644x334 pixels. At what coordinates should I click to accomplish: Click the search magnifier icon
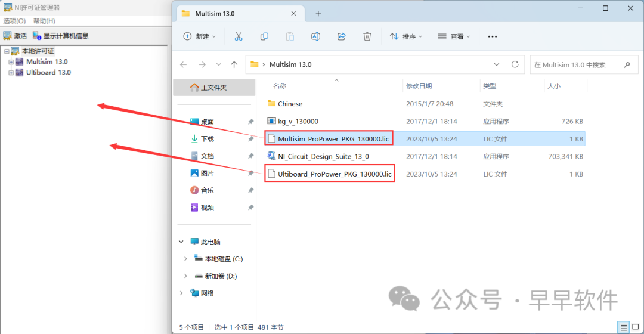click(627, 65)
